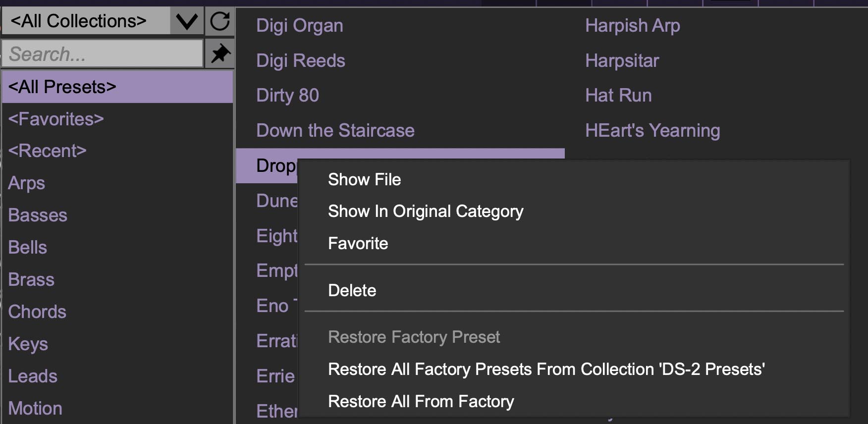Show the Recent presets category
Image resolution: width=868 pixels, height=424 pixels.
pyautogui.click(x=47, y=151)
